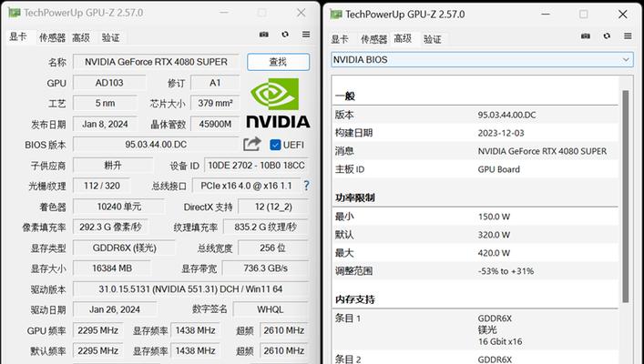Screen dimensions: 644x364
Task: Click the GPU-Z app icon in left title bar
Action: click(x=14, y=13)
